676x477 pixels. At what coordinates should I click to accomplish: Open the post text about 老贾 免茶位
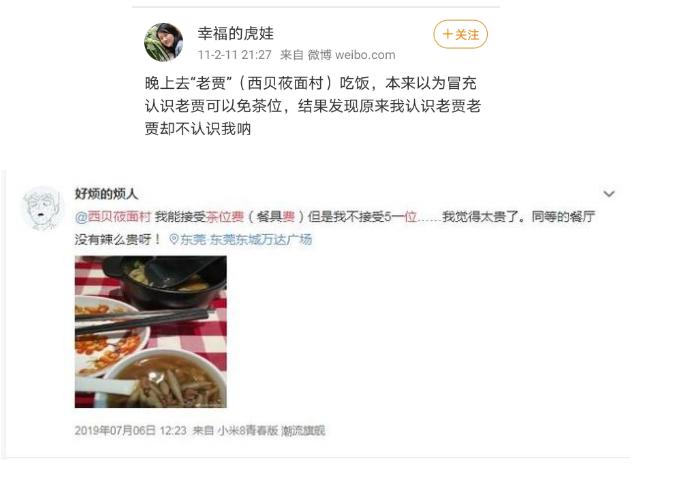(313, 106)
